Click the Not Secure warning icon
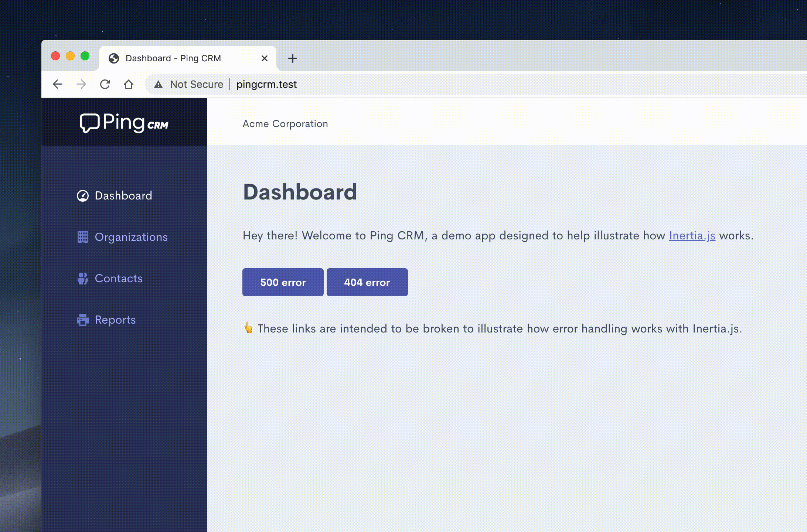This screenshot has width=807, height=532. [159, 85]
